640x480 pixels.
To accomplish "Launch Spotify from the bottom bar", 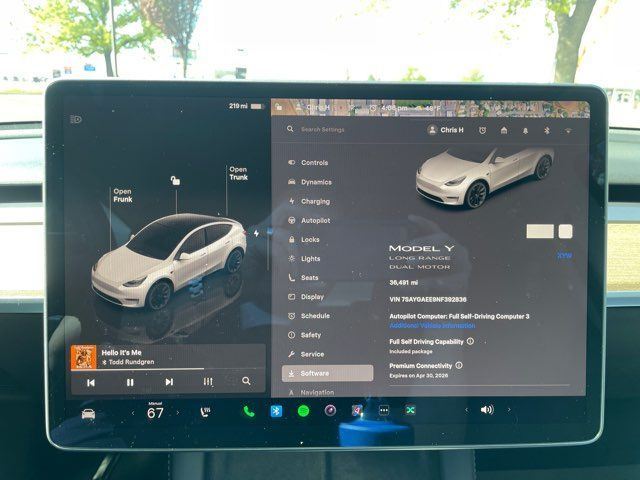I will pos(303,411).
